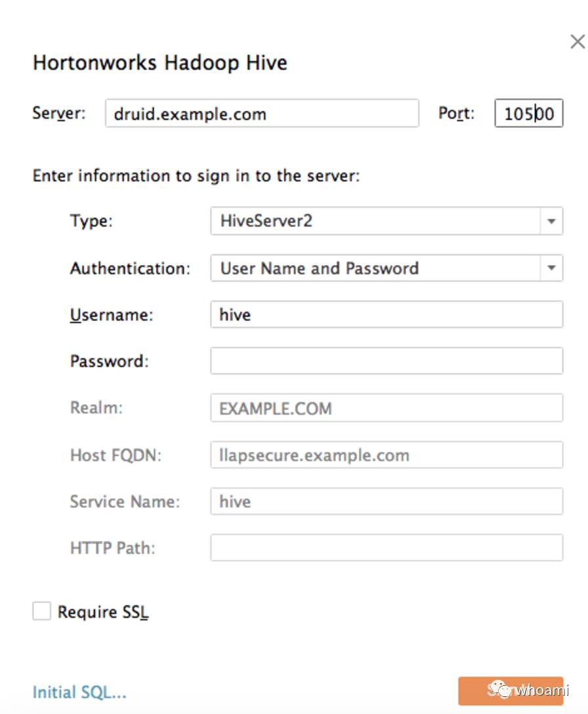
Task: Click the Username field containing hive
Action: 386,315
